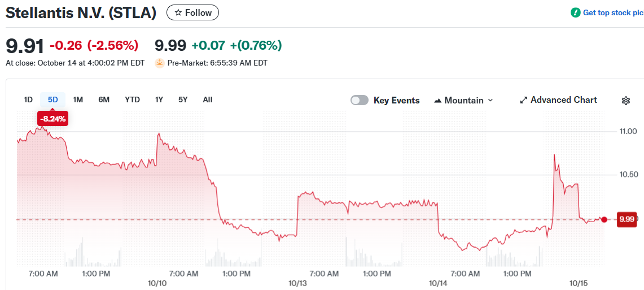The width and height of the screenshot is (644, 290).
Task: Click the 9.99 current price label
Action: pyautogui.click(x=627, y=219)
